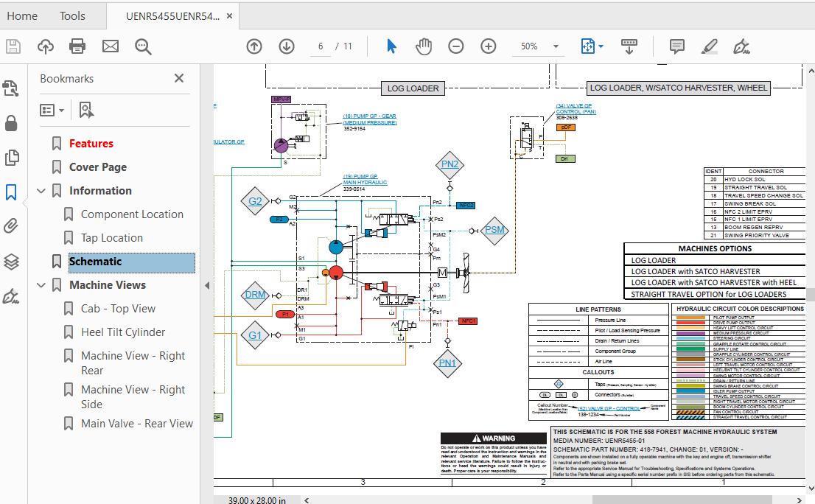The height and width of the screenshot is (504, 815).
Task: Switch to the Tools tab
Action: click(x=72, y=16)
